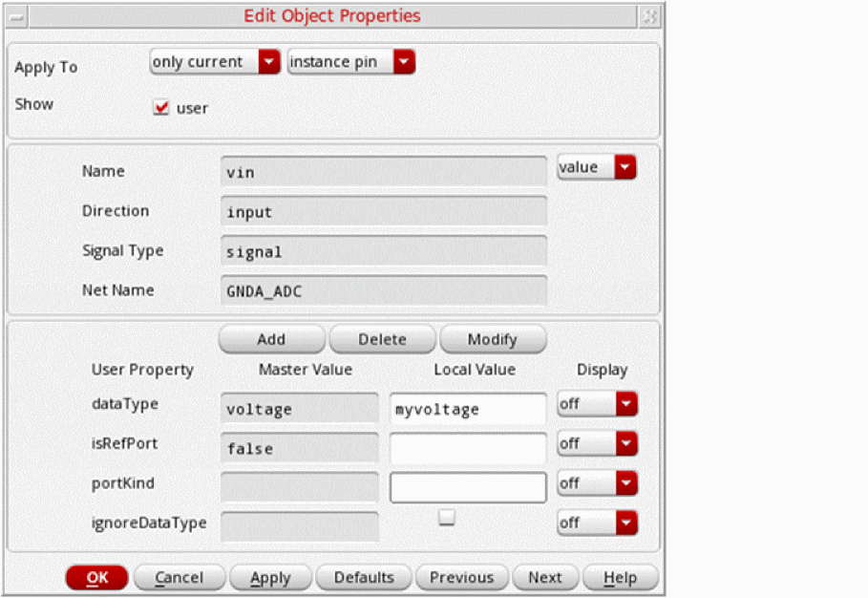
Task: Click the 'isRefPort' property label
Action: coord(124,443)
